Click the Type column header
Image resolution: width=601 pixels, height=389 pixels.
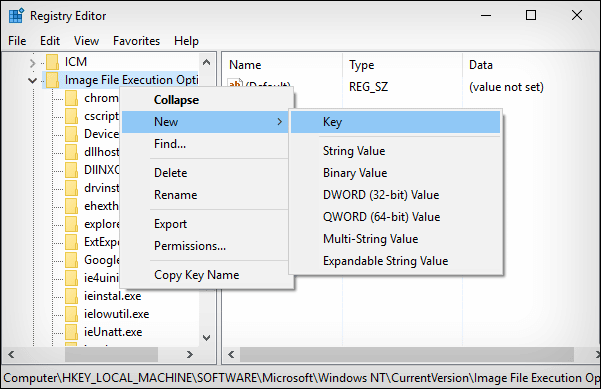point(402,65)
